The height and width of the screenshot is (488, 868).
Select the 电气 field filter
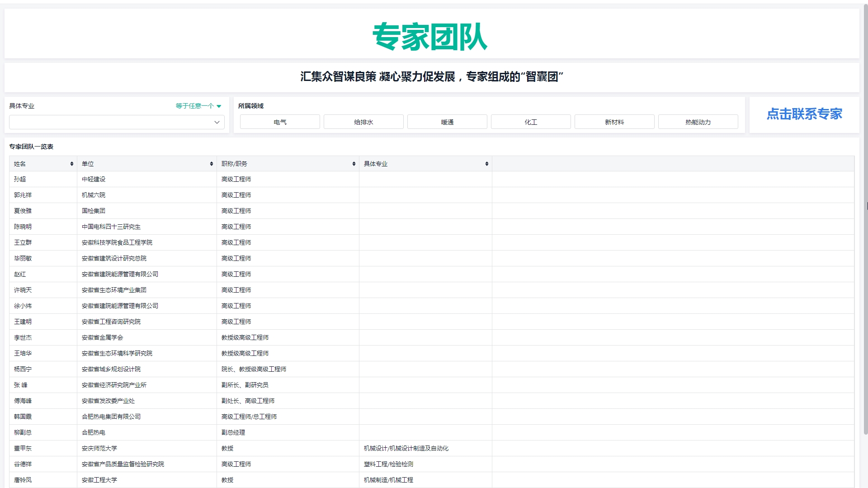(x=280, y=122)
